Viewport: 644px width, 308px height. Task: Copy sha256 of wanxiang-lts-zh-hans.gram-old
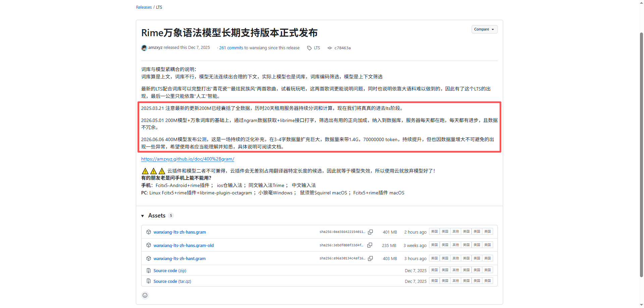coord(370,245)
